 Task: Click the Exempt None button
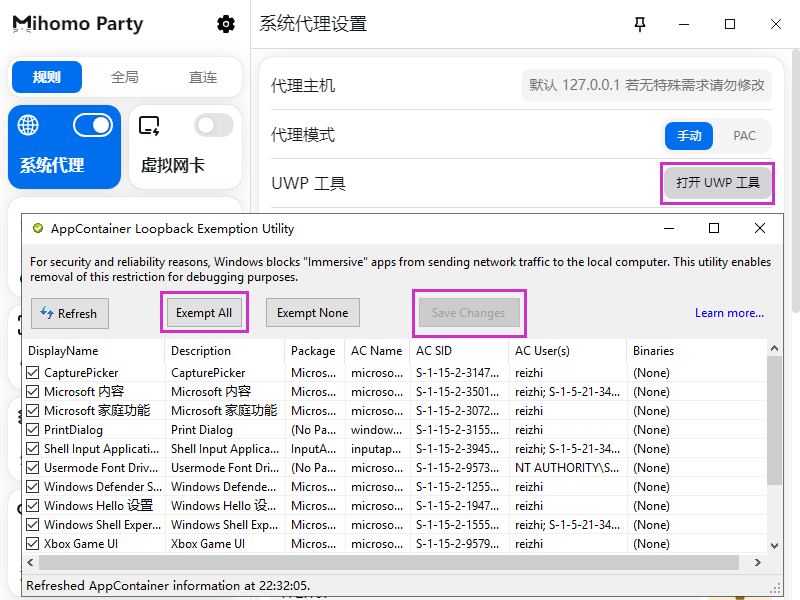pos(312,313)
